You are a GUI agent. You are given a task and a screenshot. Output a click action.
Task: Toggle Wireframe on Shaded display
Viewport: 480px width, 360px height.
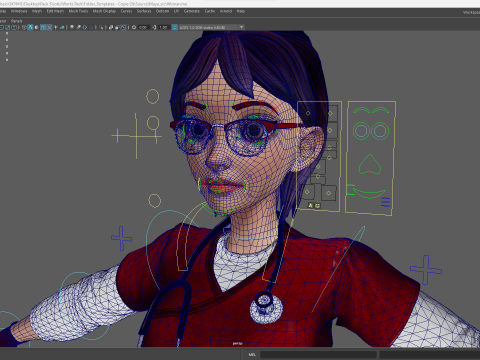tap(43, 27)
